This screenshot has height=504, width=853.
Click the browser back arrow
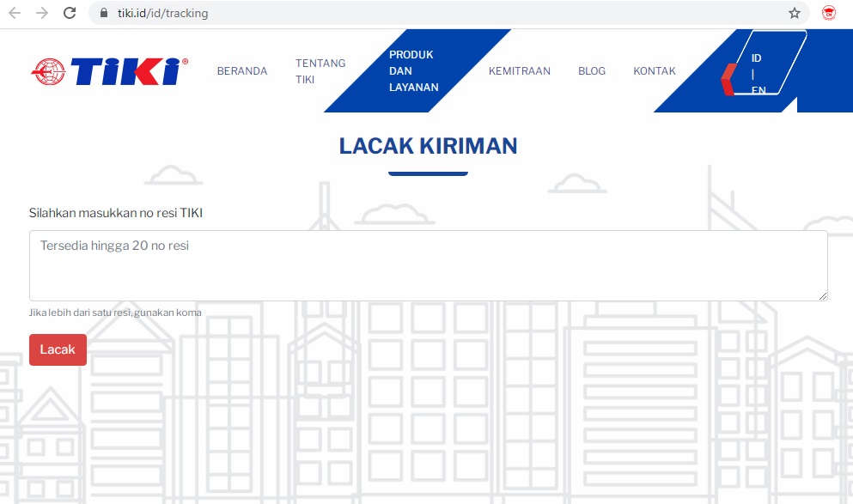pos(15,13)
